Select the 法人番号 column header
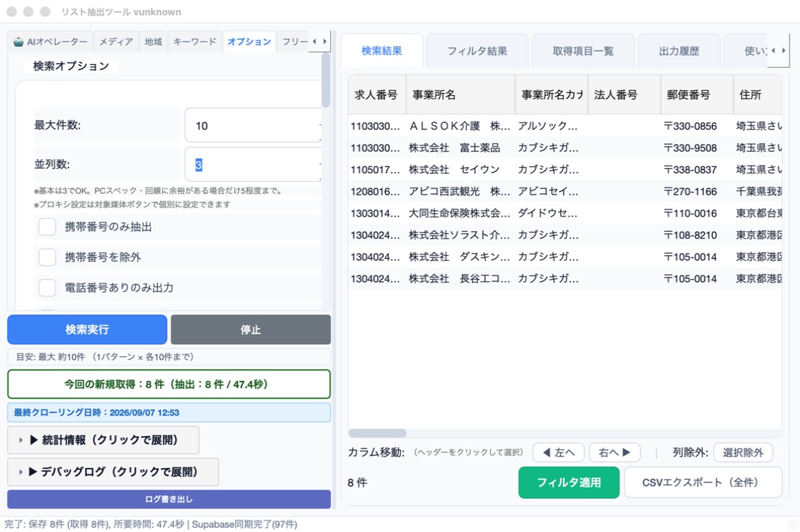Image resolution: width=800 pixels, height=532 pixels. click(x=624, y=95)
